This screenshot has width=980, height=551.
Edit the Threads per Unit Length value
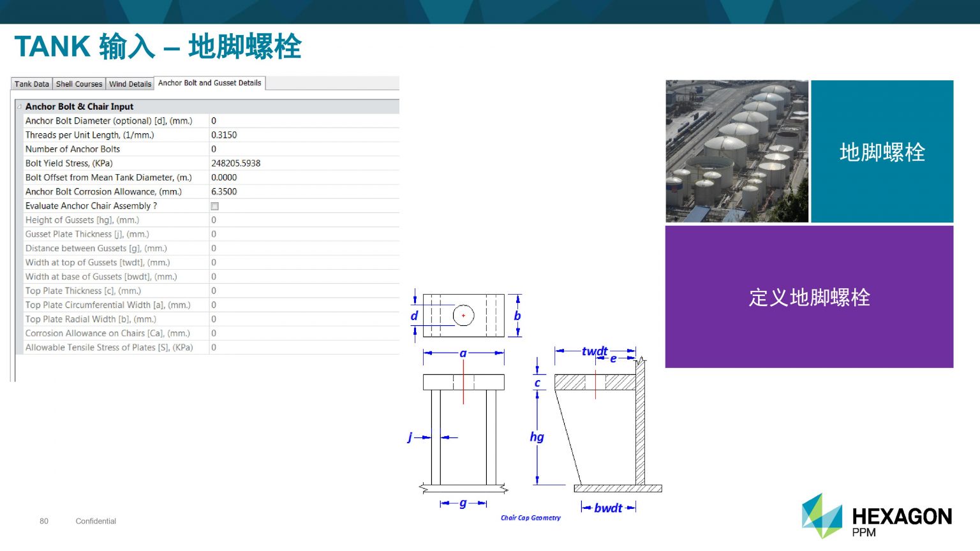tap(304, 135)
